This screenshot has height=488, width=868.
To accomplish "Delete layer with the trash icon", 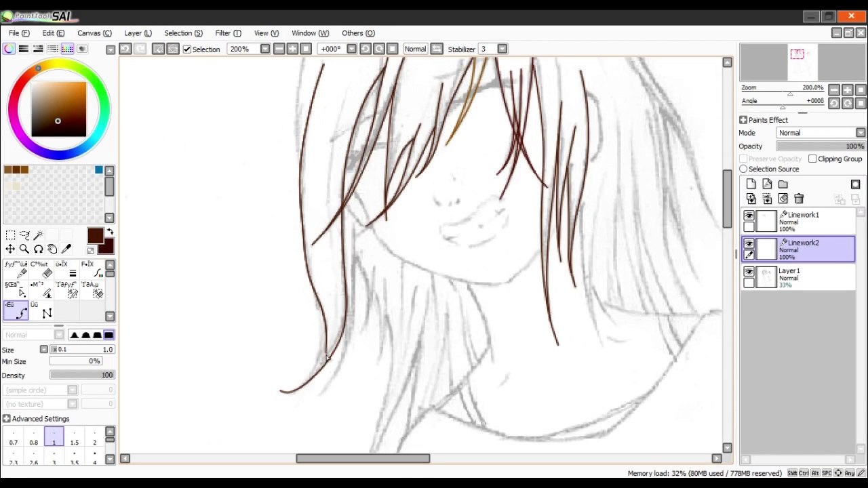I will coord(799,199).
